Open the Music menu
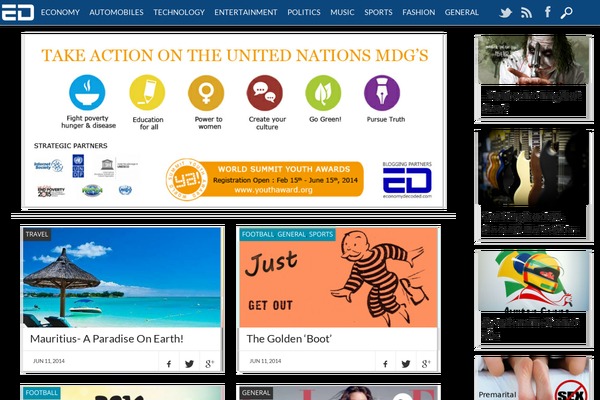The image size is (600, 400). 342,12
